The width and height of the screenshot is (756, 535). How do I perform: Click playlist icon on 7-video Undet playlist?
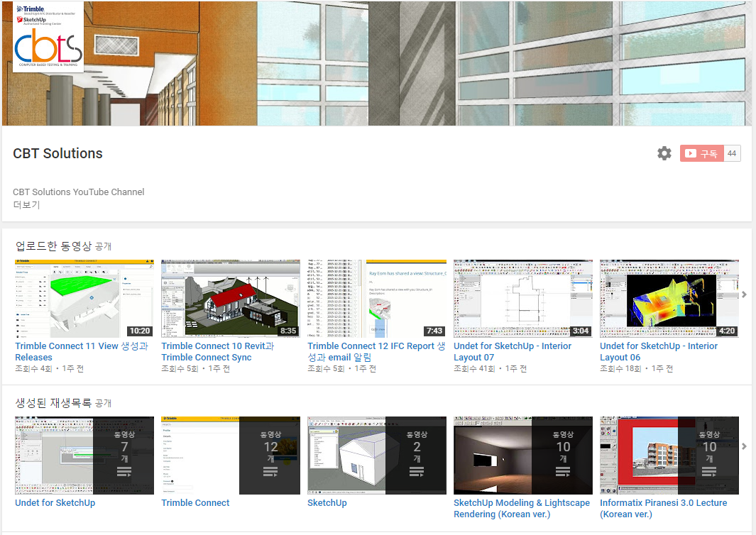coord(124,472)
